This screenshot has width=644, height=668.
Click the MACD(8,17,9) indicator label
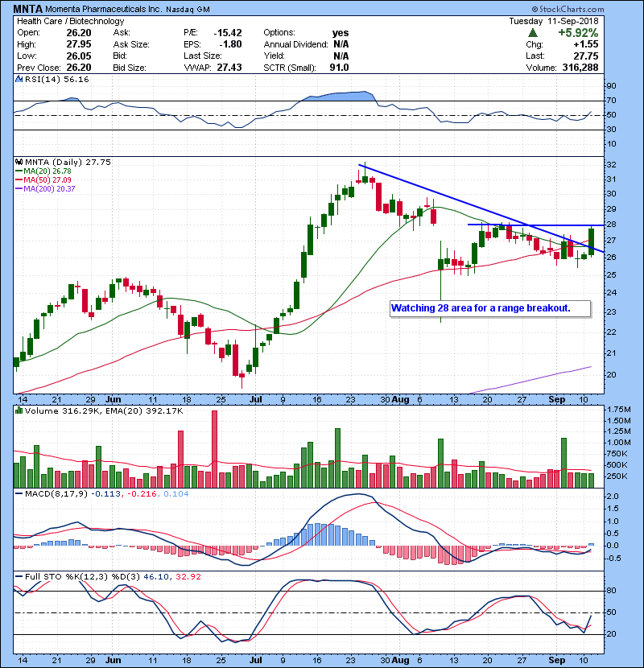tap(56, 494)
